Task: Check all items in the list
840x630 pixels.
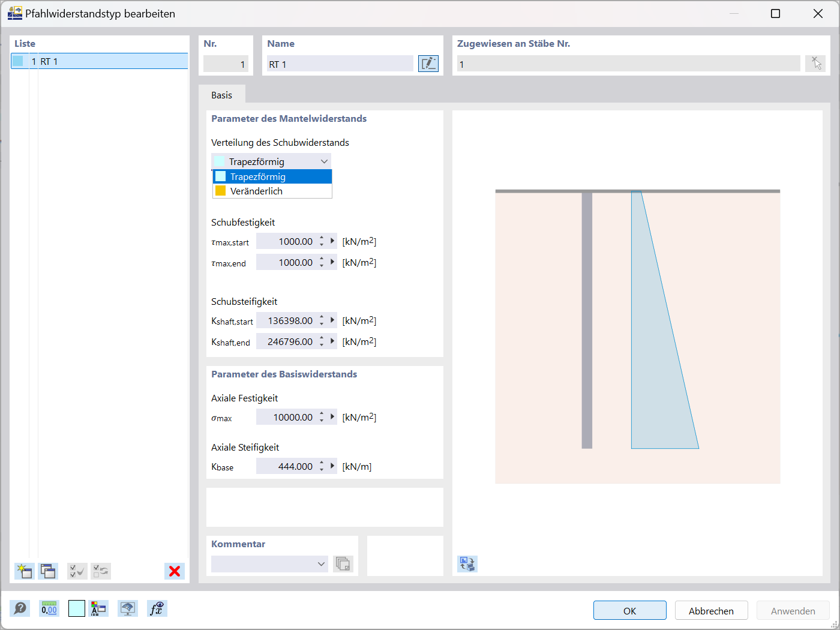Action: coord(77,571)
